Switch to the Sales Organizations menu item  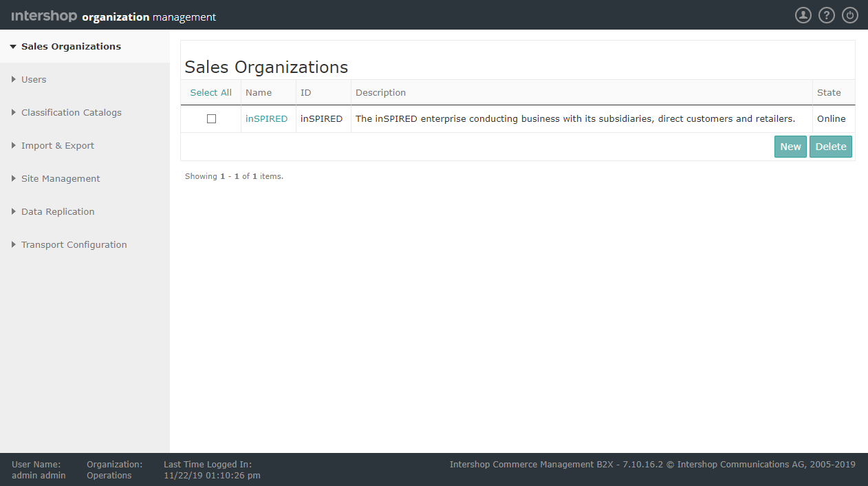coord(71,46)
